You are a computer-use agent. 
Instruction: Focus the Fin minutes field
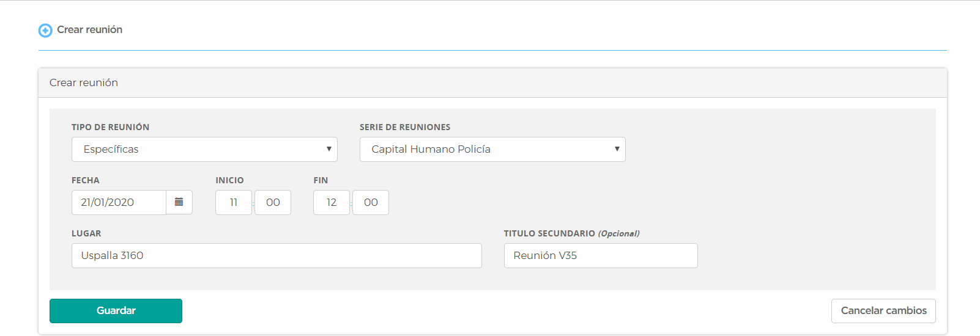(371, 202)
